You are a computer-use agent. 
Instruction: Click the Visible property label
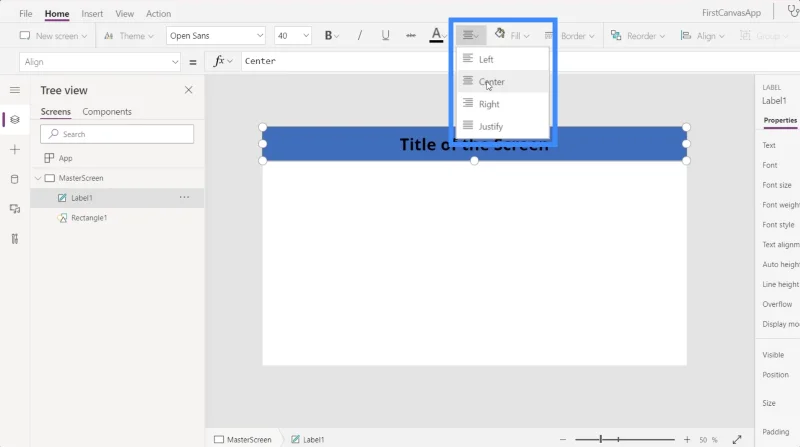(x=773, y=355)
